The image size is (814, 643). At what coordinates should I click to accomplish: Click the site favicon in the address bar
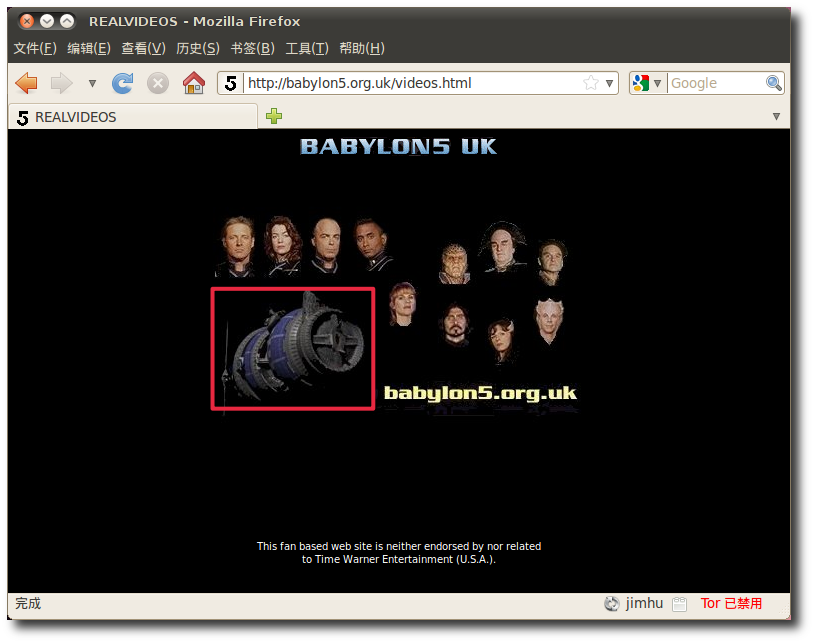coord(230,83)
